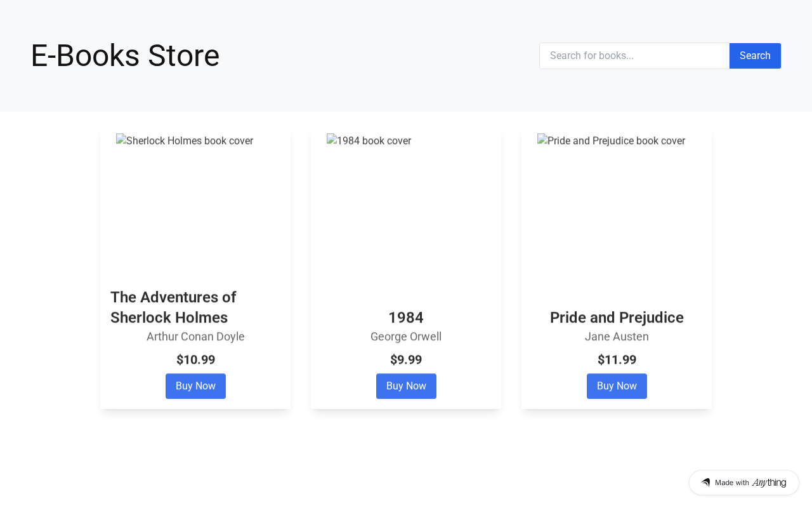Image resolution: width=812 pixels, height=508 pixels.
Task: Focus the Search for books input field
Action: [x=634, y=56]
